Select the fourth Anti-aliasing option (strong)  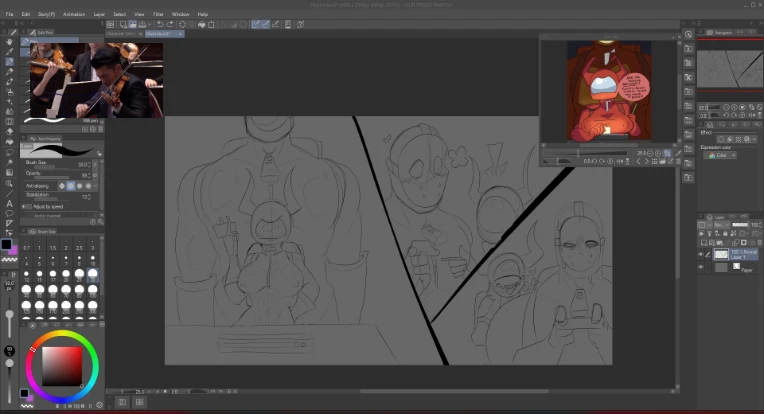pyautogui.click(x=88, y=186)
